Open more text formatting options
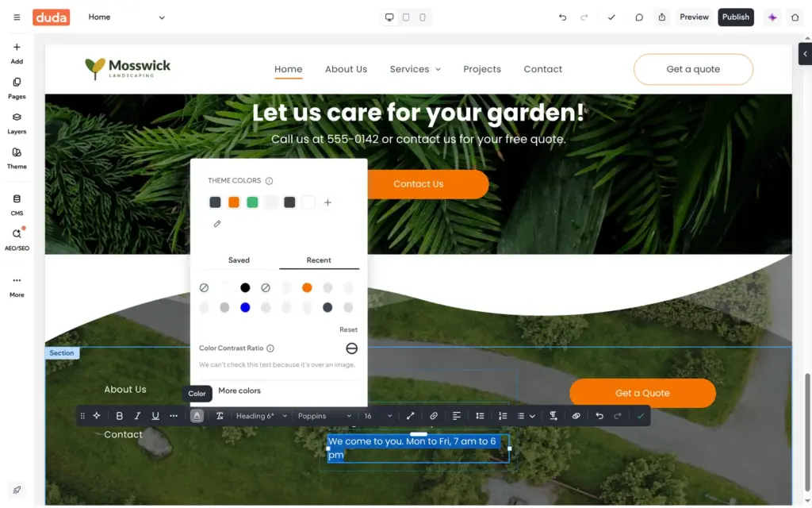The image size is (812, 508). tap(174, 416)
